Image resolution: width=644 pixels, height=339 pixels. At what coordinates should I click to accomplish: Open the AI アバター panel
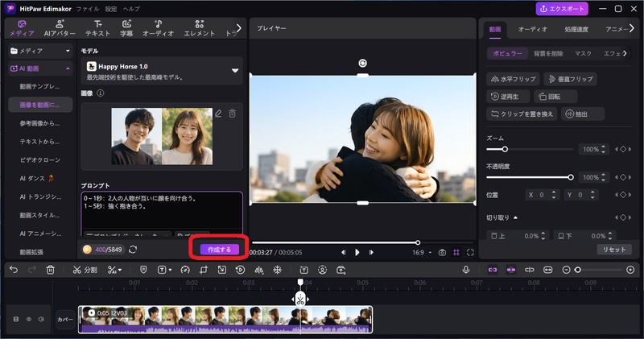pos(60,28)
